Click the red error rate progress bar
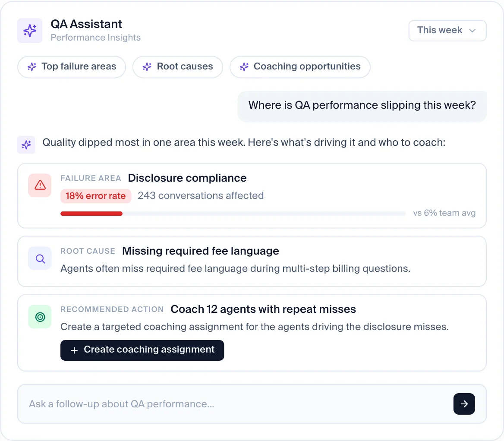The image size is (504, 441). click(x=91, y=214)
